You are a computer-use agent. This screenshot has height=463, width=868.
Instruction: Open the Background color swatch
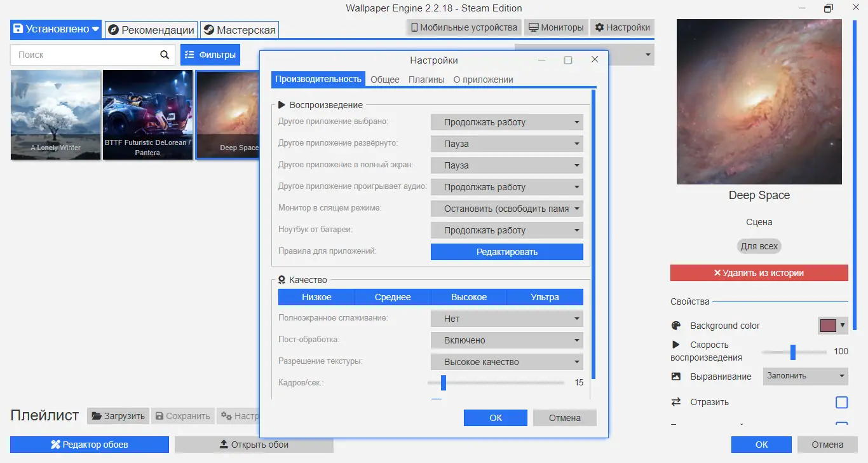[832, 326]
